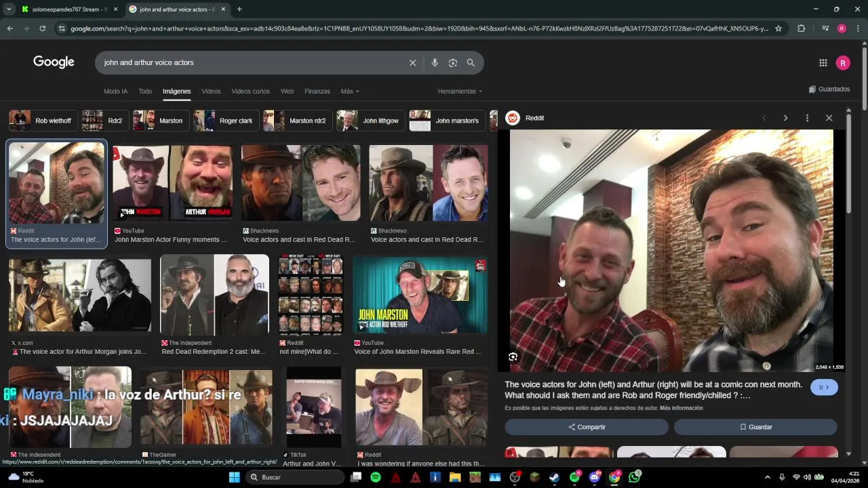Image resolution: width=868 pixels, height=488 pixels.
Task: Click the taskbar Buscar search box
Action: pos(295,477)
